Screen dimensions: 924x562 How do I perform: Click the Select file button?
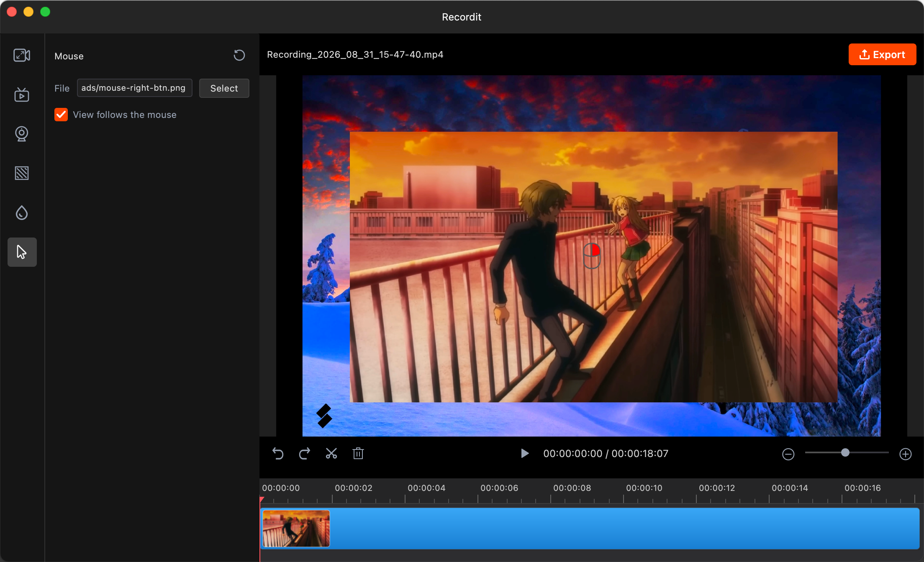tap(224, 88)
